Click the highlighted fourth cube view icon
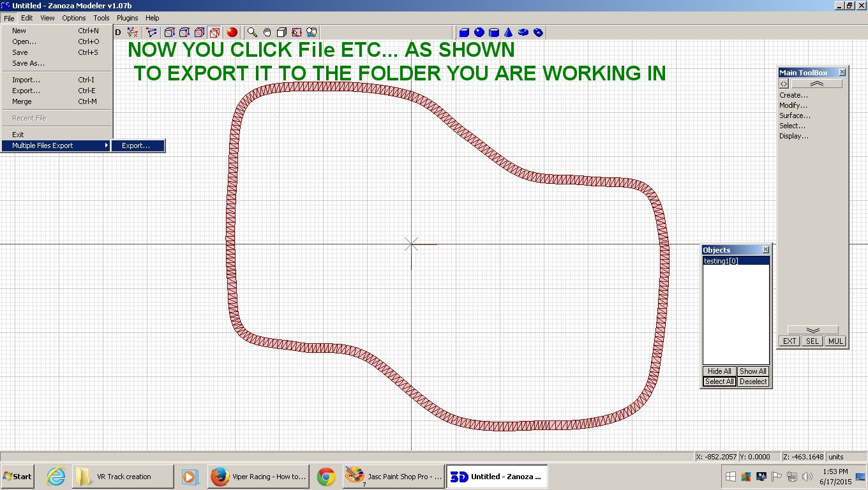 pyautogui.click(x=215, y=32)
